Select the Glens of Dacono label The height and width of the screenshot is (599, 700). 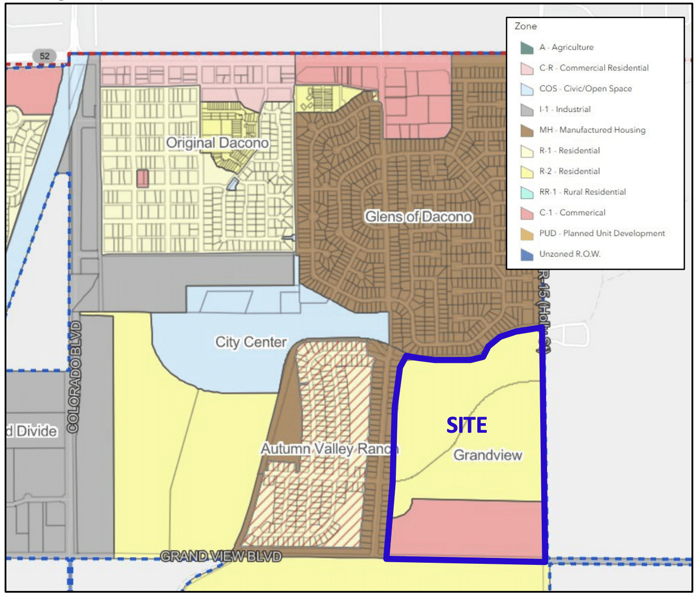pos(418,217)
